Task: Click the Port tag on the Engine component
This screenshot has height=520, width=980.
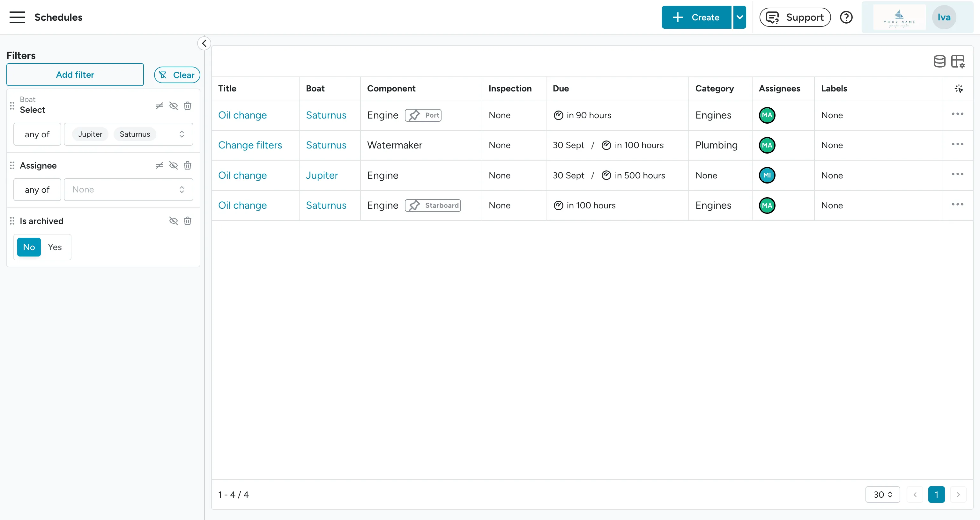Action: click(423, 115)
